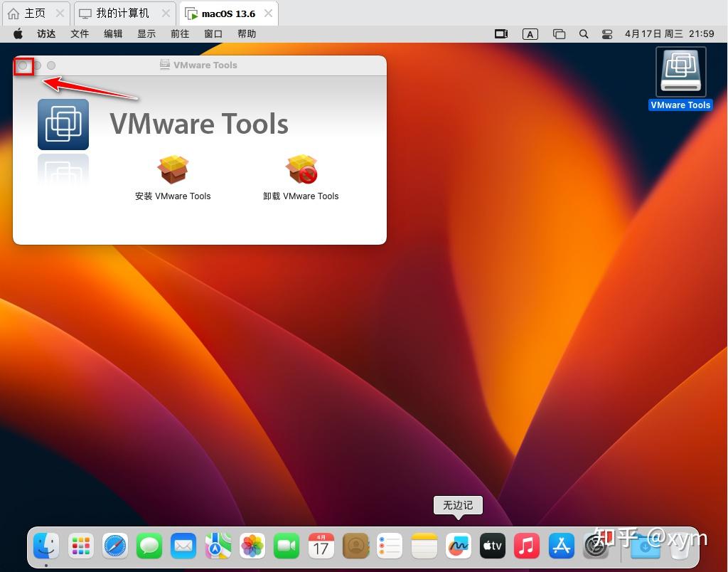Close the macOS 13.6 tab

click(268, 14)
